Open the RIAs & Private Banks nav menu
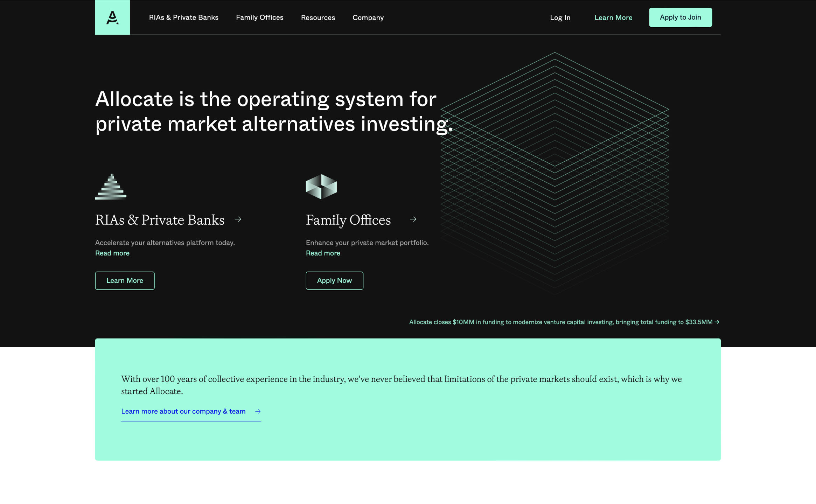816x504 pixels. pos(183,17)
